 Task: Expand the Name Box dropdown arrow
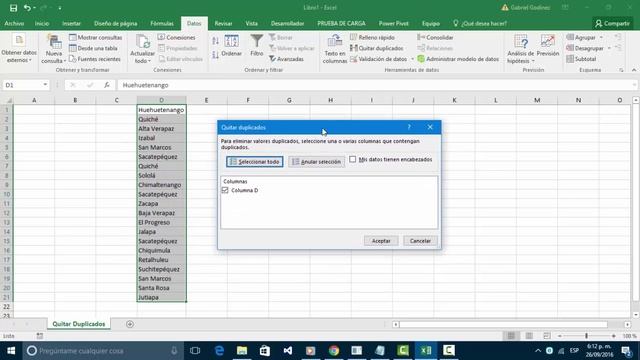pyautogui.click(x=45, y=85)
